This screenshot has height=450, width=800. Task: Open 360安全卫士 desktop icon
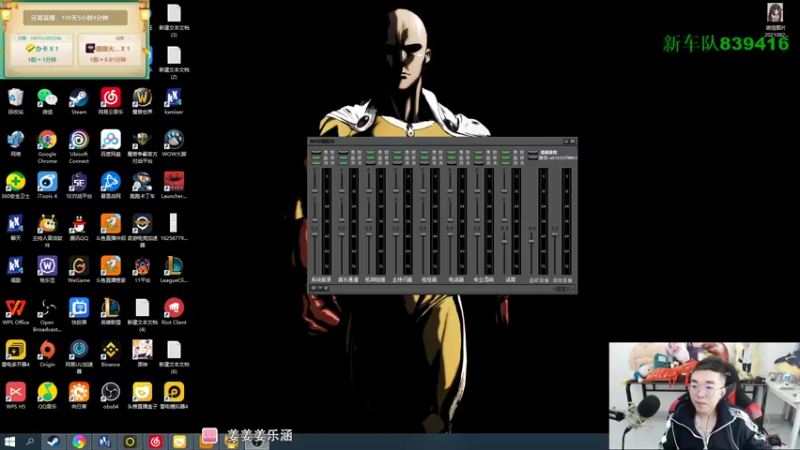coord(15,185)
